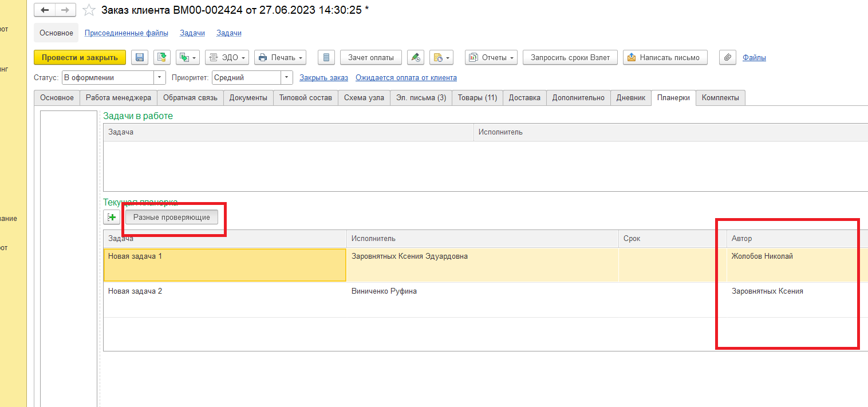This screenshot has height=407, width=868.
Task: Click the forward navigation arrow
Action: point(65,10)
